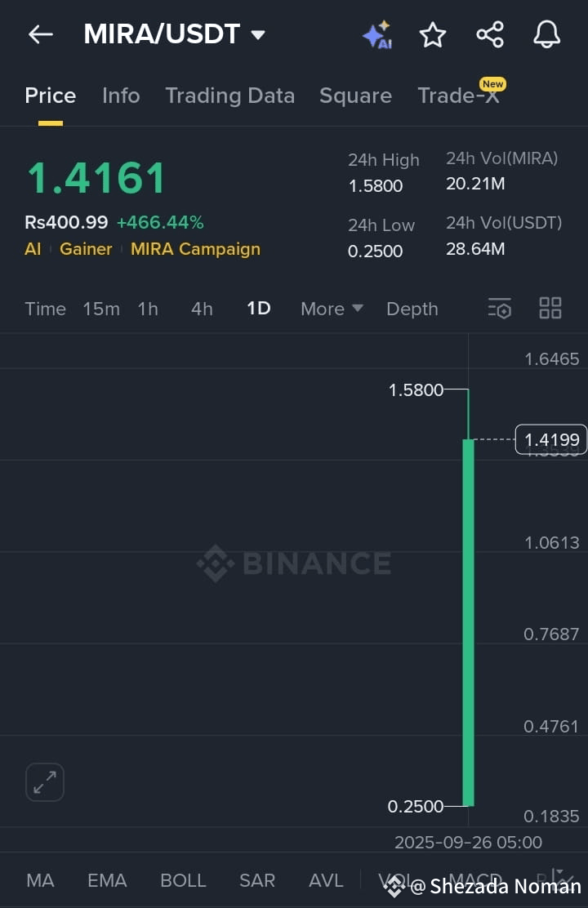Select the Price tab
The image size is (588, 908).
click(x=51, y=96)
